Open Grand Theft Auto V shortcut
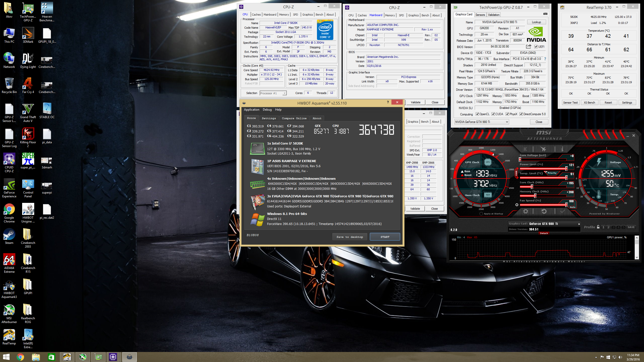Image resolution: width=644 pixels, height=362 pixels. (28, 113)
